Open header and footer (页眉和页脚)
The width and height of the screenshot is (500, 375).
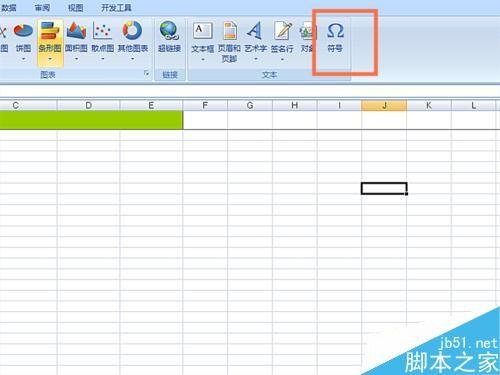coord(229,42)
